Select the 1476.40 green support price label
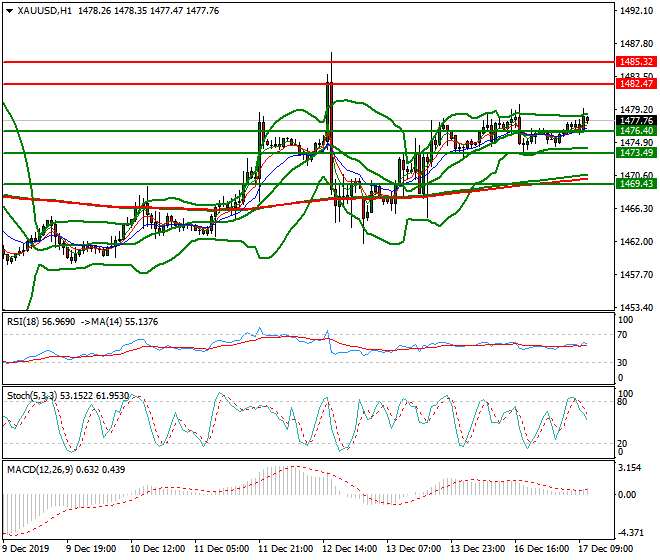This screenshot has height=560, width=660. [x=636, y=131]
